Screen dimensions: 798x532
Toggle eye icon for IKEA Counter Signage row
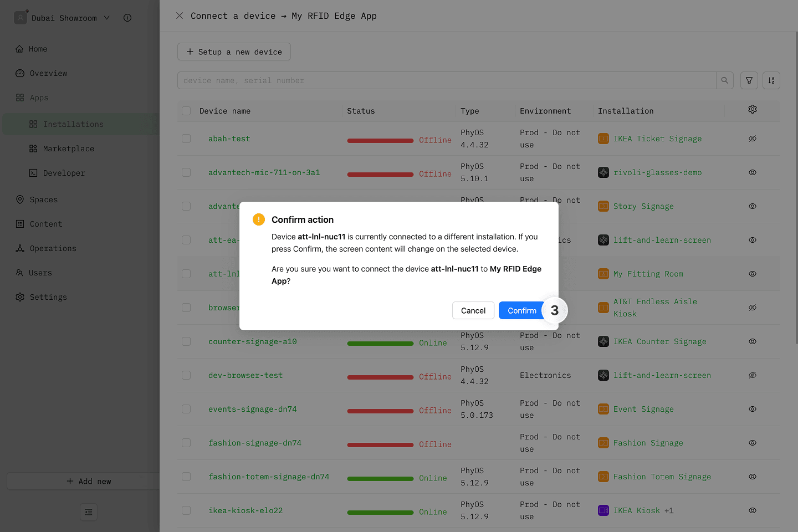click(x=753, y=341)
